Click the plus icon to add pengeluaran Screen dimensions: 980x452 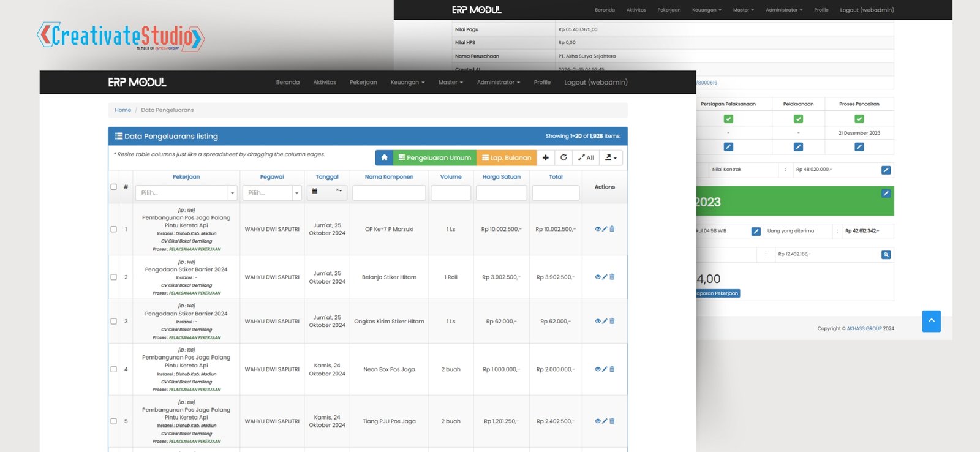(x=546, y=158)
